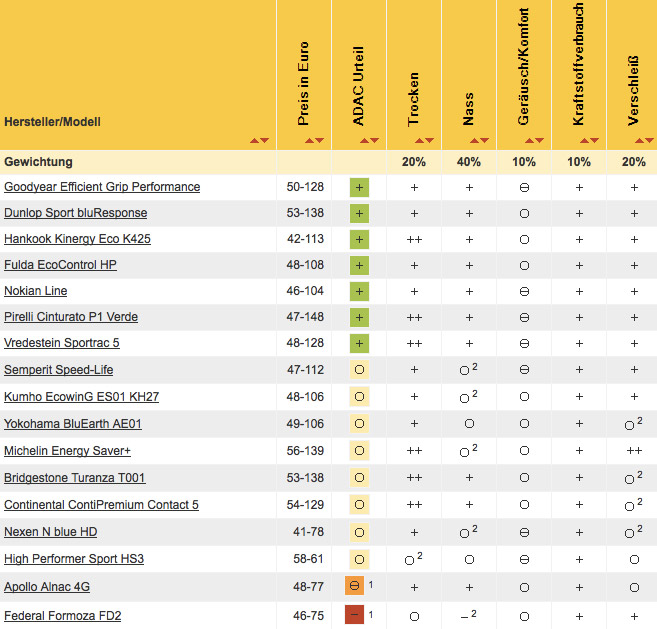Open Nokian Line link
The height and width of the screenshot is (629, 657).
[36, 291]
